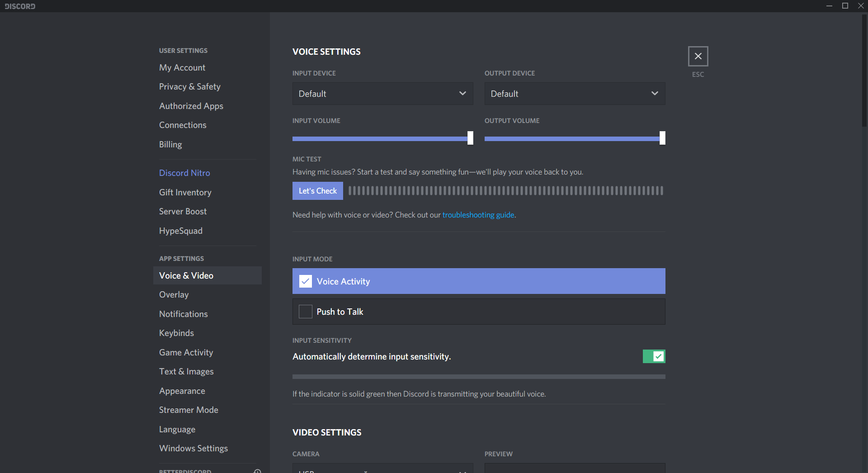This screenshot has height=473, width=868.
Task: Open HypeSquad settings
Action: pos(181,231)
